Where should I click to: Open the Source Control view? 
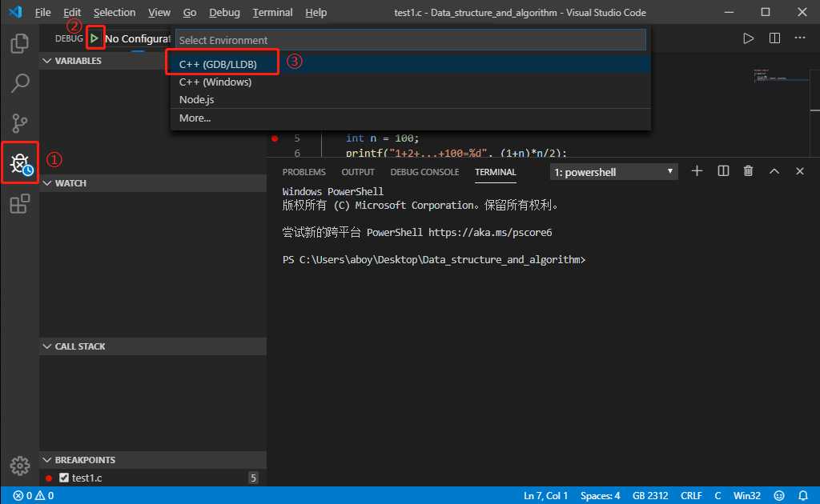[19, 123]
